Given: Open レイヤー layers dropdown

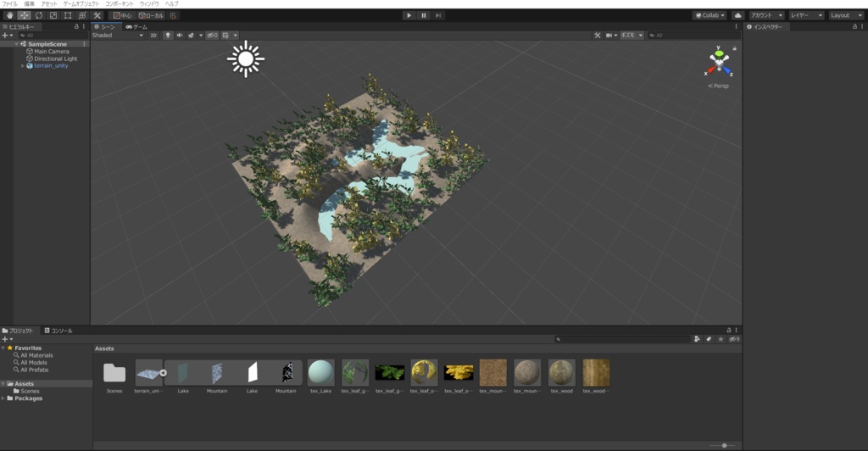Looking at the screenshot, I should pyautogui.click(x=806, y=15).
